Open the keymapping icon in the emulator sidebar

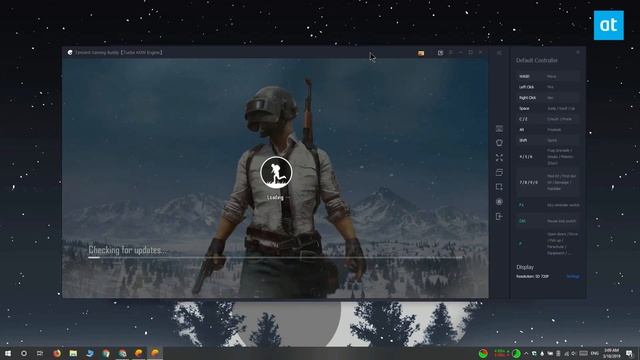click(499, 129)
